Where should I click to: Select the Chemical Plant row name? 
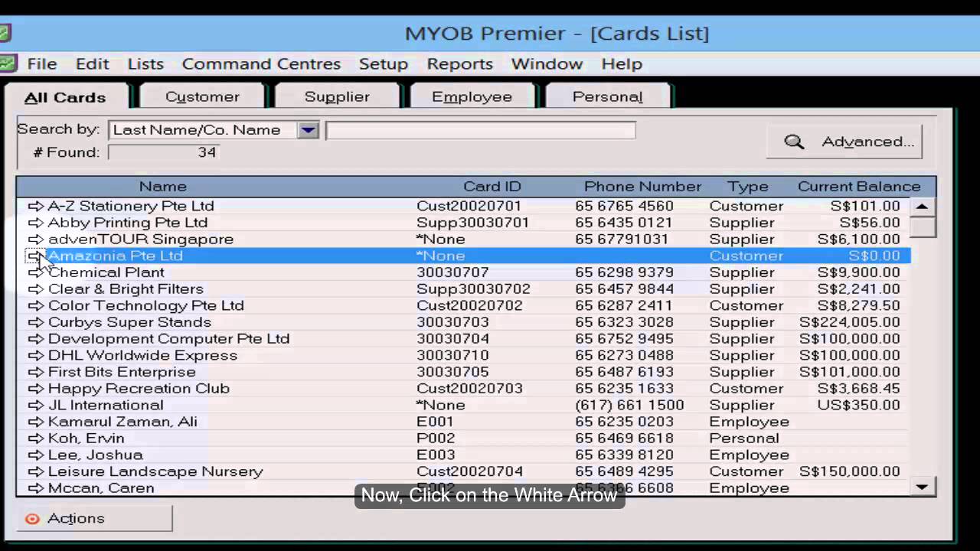(x=106, y=272)
